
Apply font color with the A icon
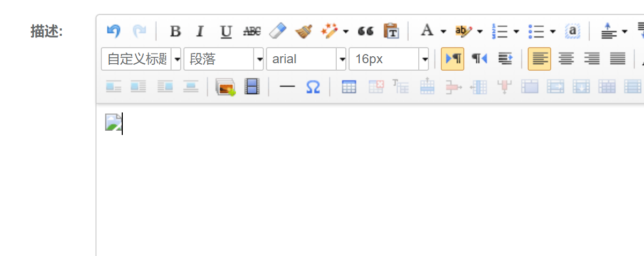pos(427,31)
